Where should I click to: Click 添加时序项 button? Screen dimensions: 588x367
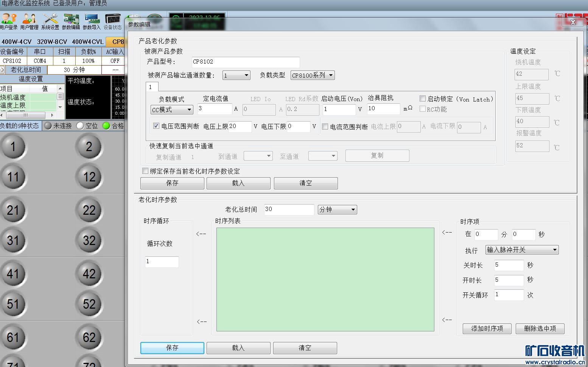coord(487,328)
